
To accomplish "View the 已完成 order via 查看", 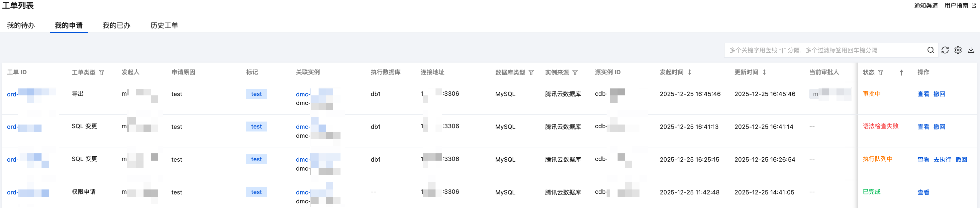I will pyautogui.click(x=923, y=192).
